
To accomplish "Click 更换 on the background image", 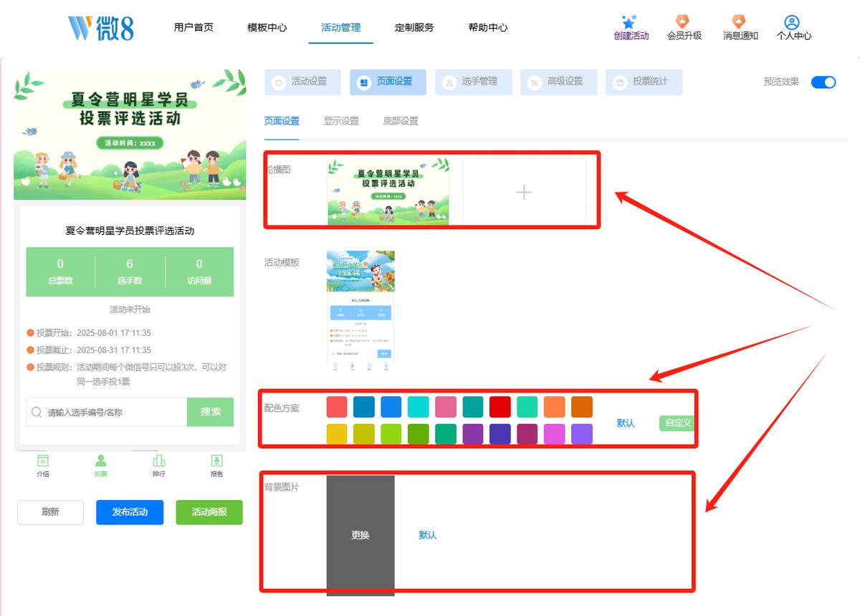I will (x=360, y=535).
